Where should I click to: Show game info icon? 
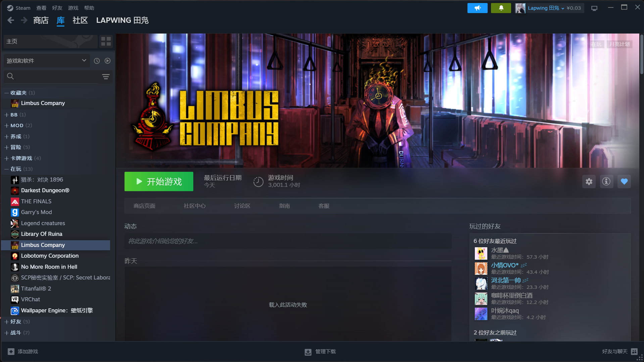click(606, 182)
